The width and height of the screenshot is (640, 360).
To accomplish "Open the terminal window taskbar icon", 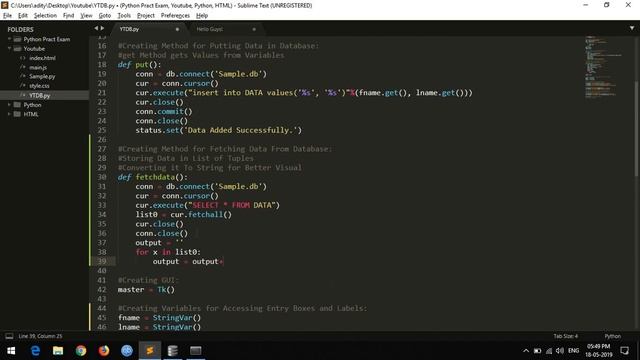I will coord(196,351).
